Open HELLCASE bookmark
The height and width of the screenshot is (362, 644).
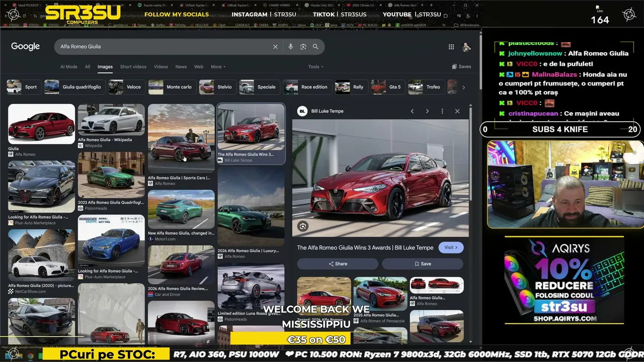point(199,25)
